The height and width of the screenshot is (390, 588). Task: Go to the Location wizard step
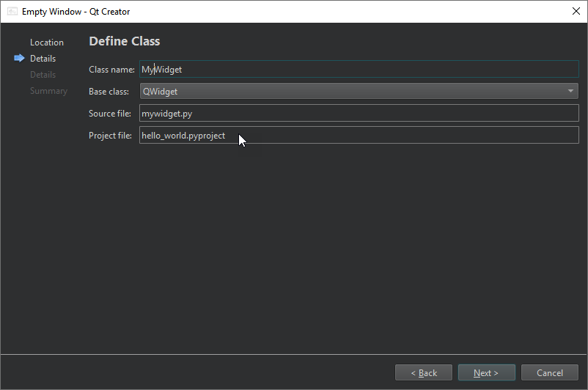[47, 43]
